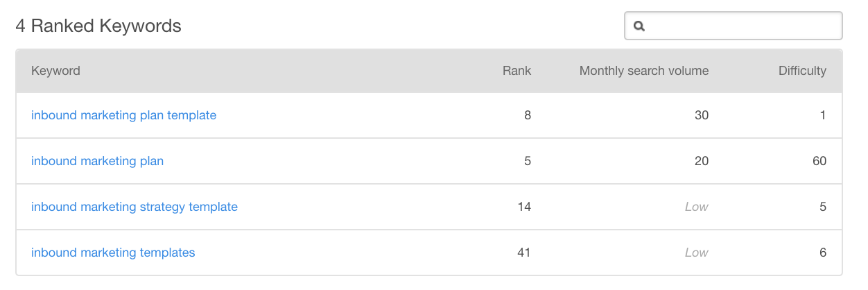The image size is (868, 290).
Task: Sort table by Rank column header
Action: (517, 71)
